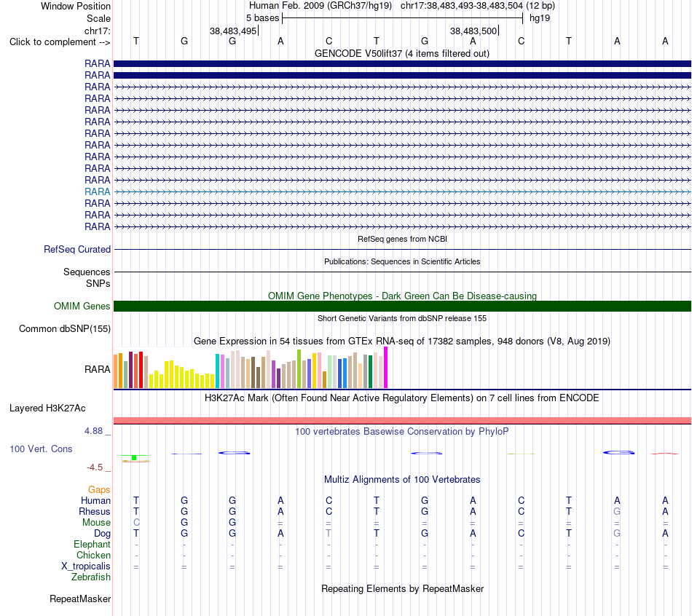Viewport: 692px width, 616px height.
Task: Click the Common dbSNP(155) label
Action: 64,328
